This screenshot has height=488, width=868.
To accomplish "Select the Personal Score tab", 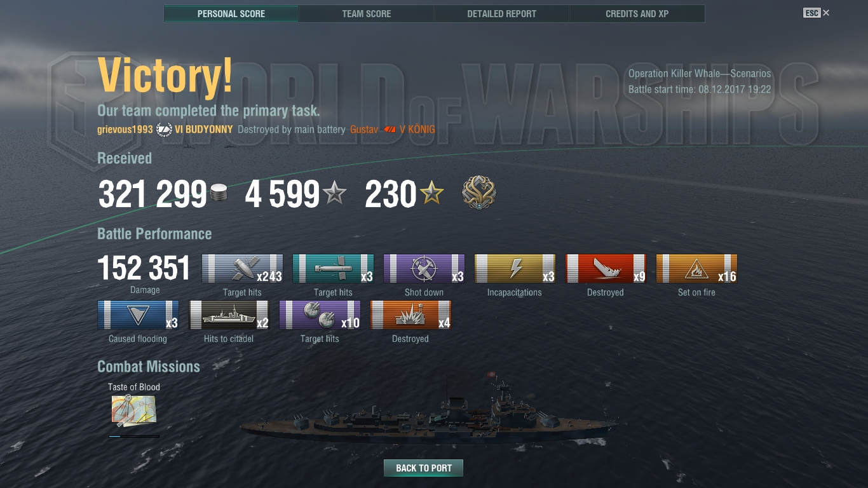I will 231,13.
